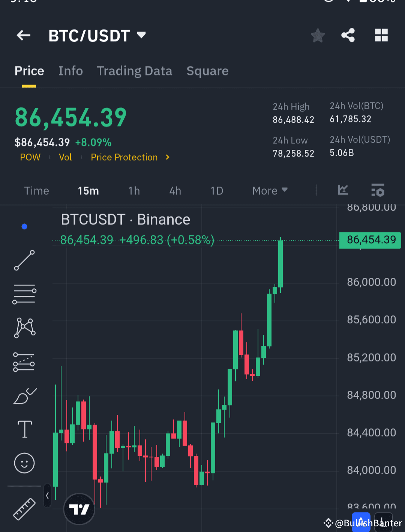The height and width of the screenshot is (532, 405).
Task: Switch chart interval to 1h
Action: pyautogui.click(x=134, y=190)
